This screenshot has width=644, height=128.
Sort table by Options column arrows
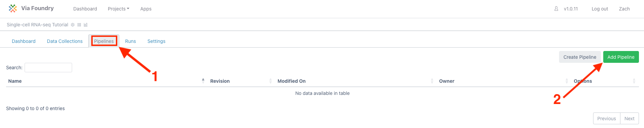tap(634, 81)
